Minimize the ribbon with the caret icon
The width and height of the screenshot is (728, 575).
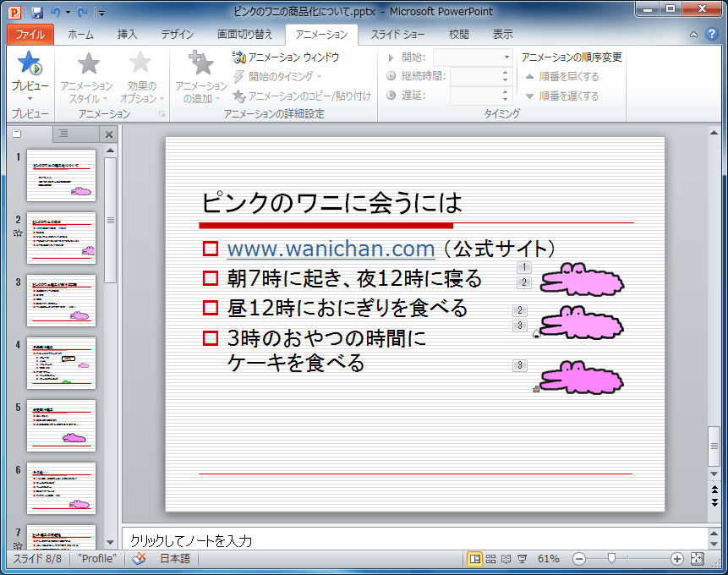point(693,35)
